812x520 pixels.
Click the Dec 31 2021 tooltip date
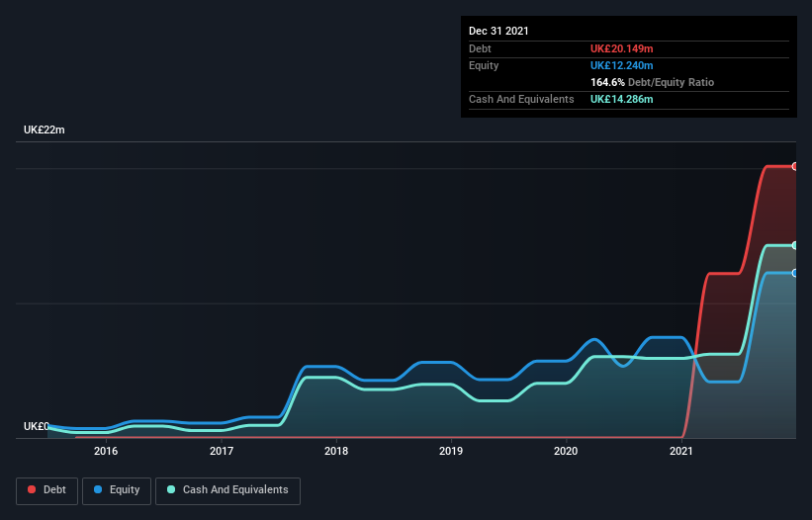tap(498, 31)
